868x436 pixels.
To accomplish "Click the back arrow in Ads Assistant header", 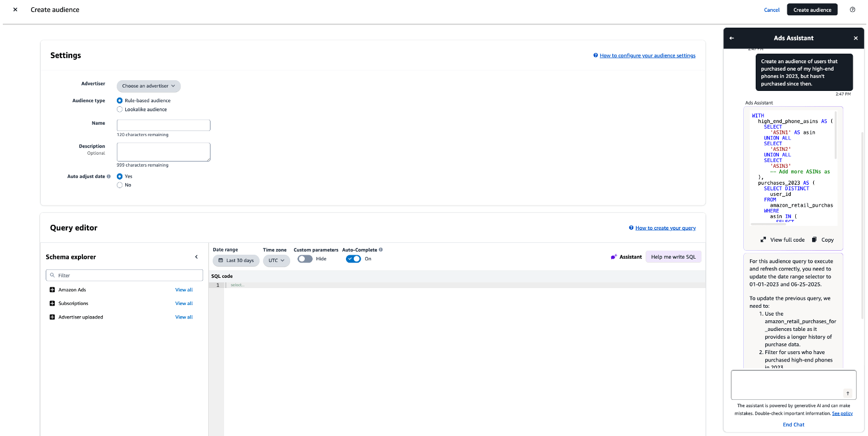I will click(731, 38).
